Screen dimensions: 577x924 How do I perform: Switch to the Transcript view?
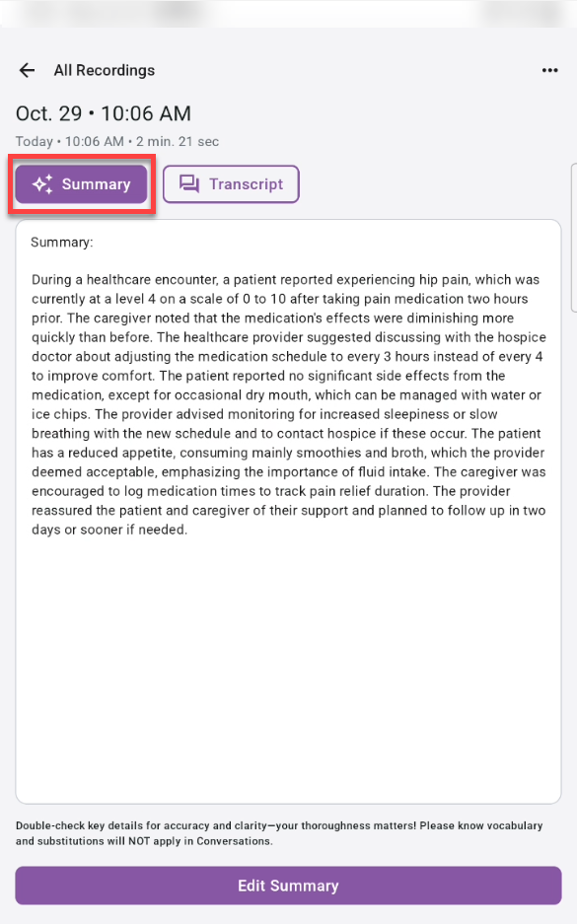point(231,183)
